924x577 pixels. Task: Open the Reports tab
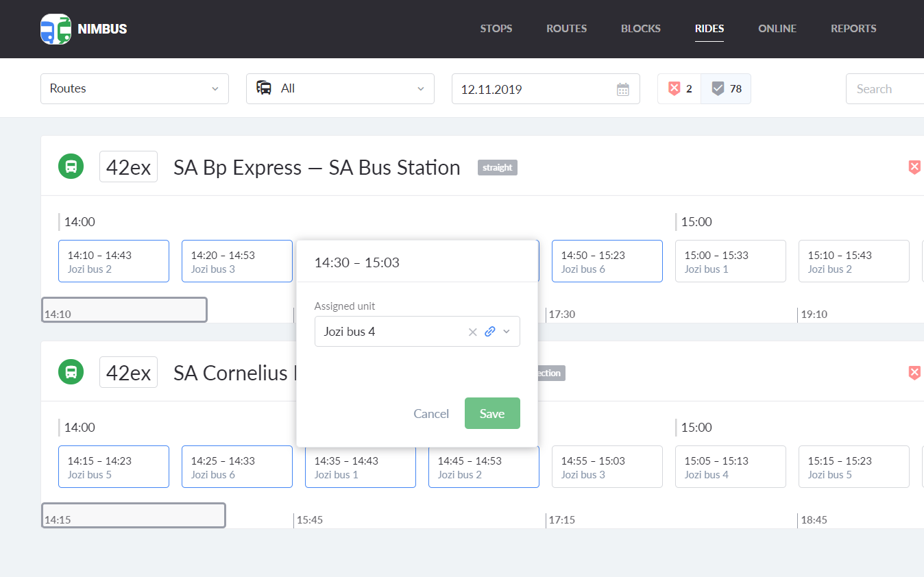pos(853,29)
